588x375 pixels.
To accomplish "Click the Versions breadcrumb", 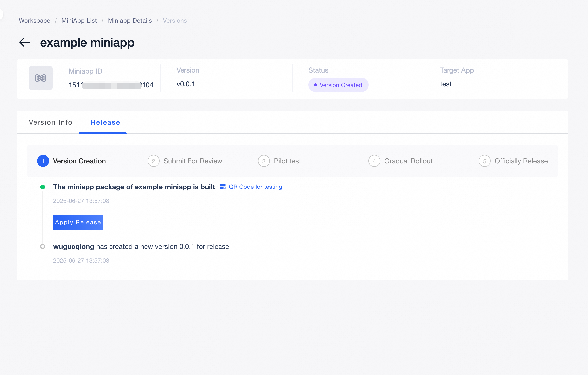I will pyautogui.click(x=175, y=21).
